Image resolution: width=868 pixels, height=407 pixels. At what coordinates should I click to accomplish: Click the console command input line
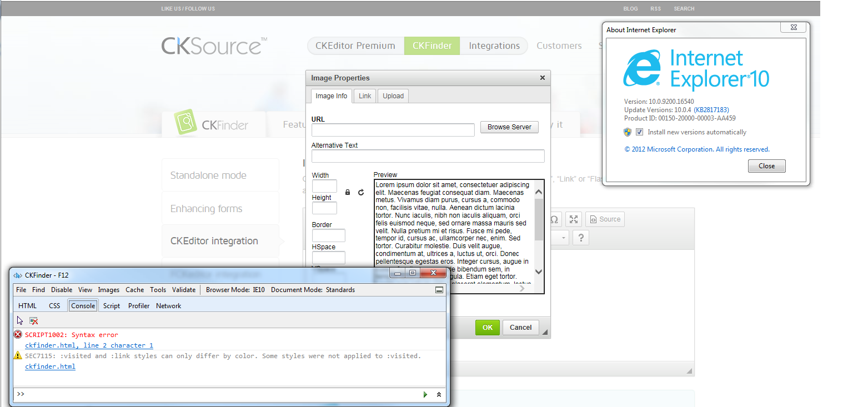tap(222, 394)
